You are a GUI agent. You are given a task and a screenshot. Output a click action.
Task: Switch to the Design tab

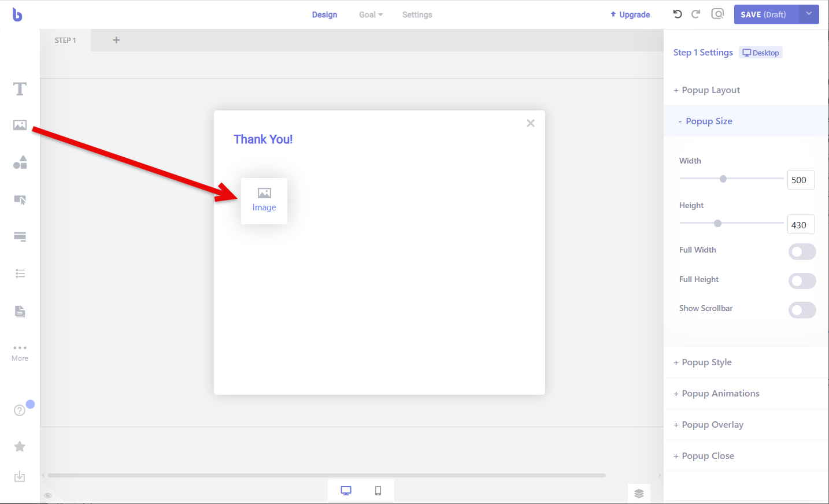tap(324, 14)
